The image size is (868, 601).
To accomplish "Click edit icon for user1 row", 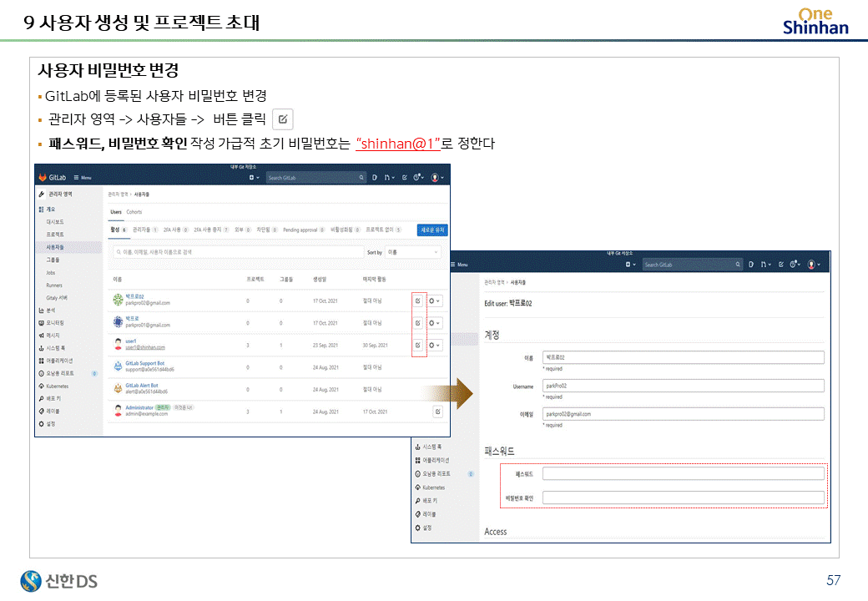I will (x=418, y=346).
